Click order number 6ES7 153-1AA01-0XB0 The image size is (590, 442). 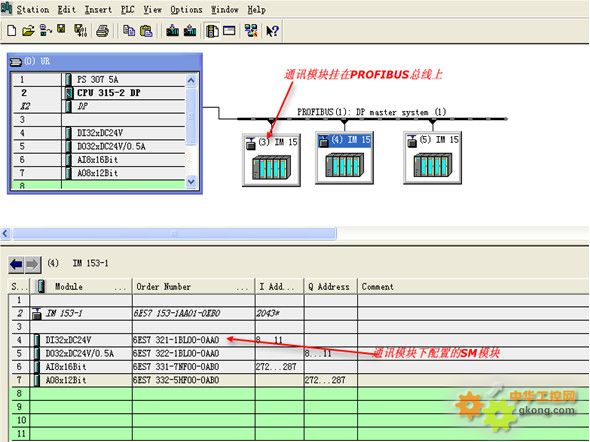(x=176, y=313)
